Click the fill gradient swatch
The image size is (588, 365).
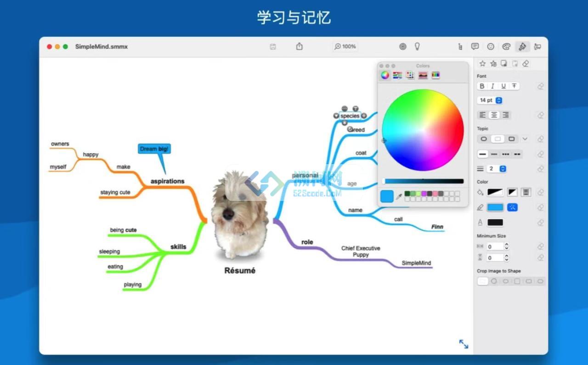coord(495,192)
